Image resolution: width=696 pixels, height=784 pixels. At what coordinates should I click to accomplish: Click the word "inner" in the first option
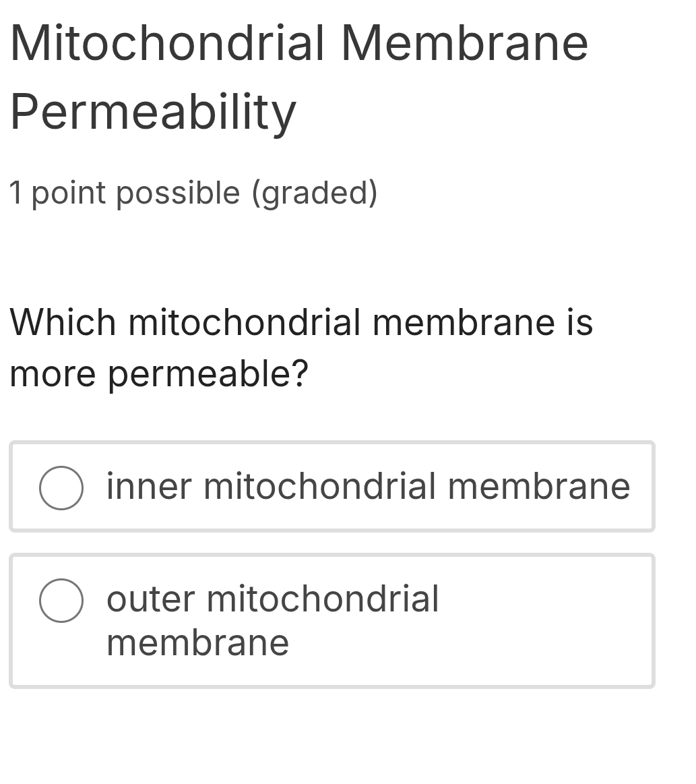[x=149, y=487]
